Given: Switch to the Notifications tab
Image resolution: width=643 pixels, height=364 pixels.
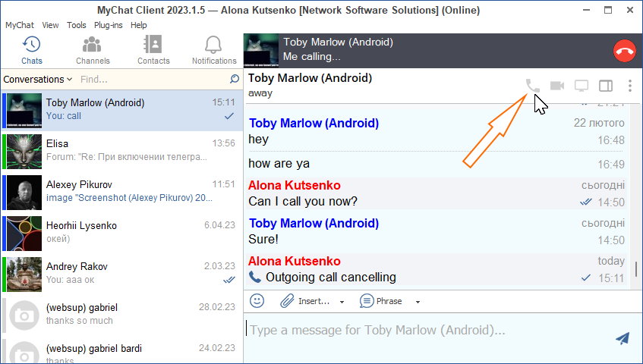Looking at the screenshot, I should (x=214, y=50).
